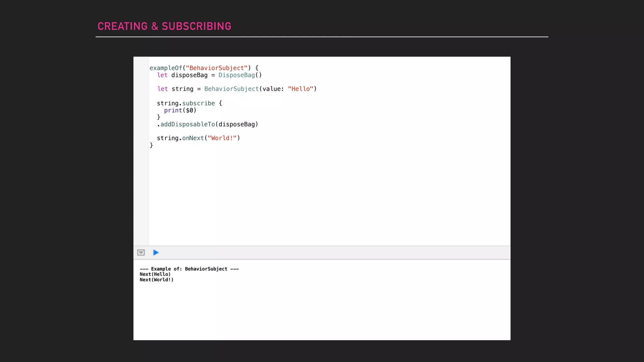This screenshot has height=362, width=644.
Task: Click the Next(World!) console output line
Action: [156, 280]
